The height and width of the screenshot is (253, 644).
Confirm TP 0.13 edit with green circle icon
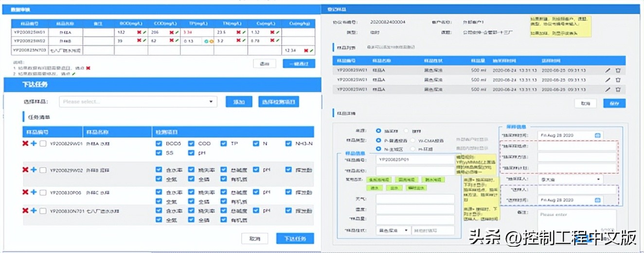tap(206, 41)
